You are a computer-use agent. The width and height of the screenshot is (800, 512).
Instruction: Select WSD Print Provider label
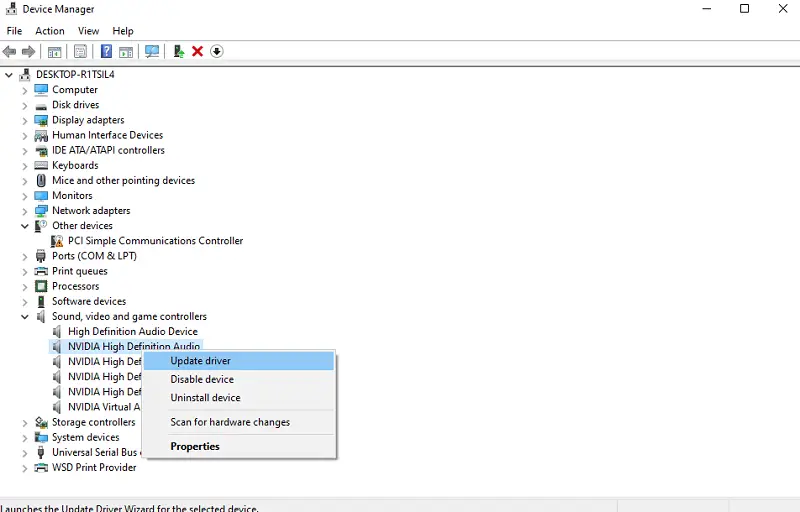pyautogui.click(x=94, y=468)
